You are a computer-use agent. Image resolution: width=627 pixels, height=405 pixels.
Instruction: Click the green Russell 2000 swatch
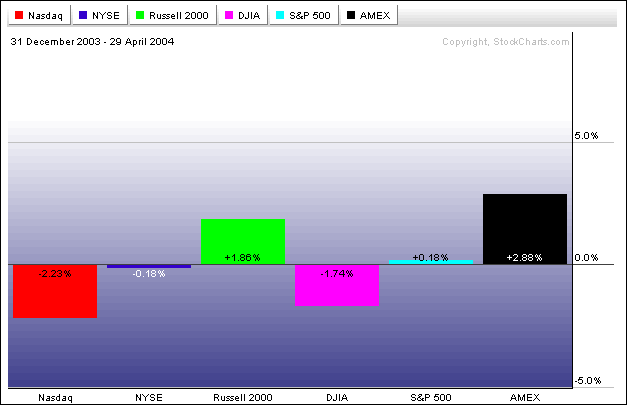pyautogui.click(x=140, y=15)
